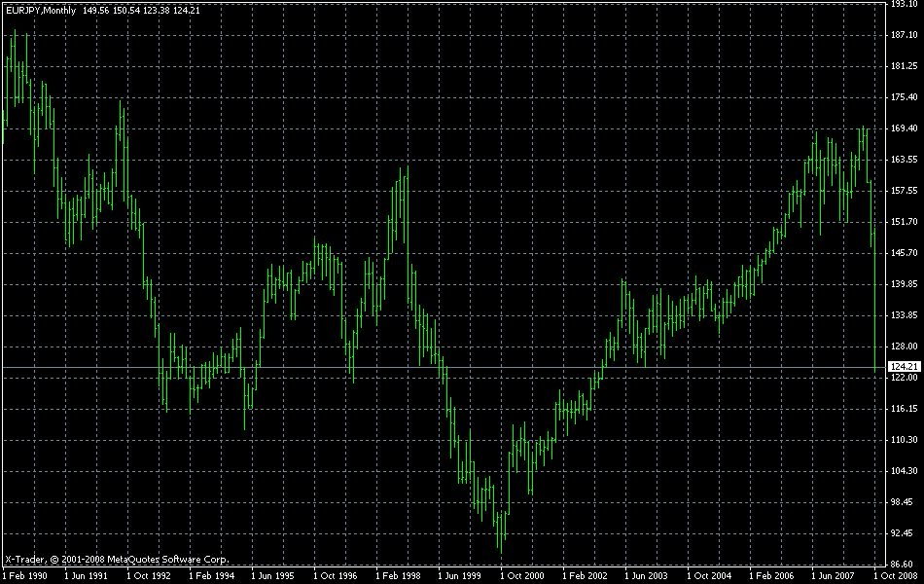Click the X-Trader MetaQuotes copyright text
924x584 pixels.
(x=117, y=560)
